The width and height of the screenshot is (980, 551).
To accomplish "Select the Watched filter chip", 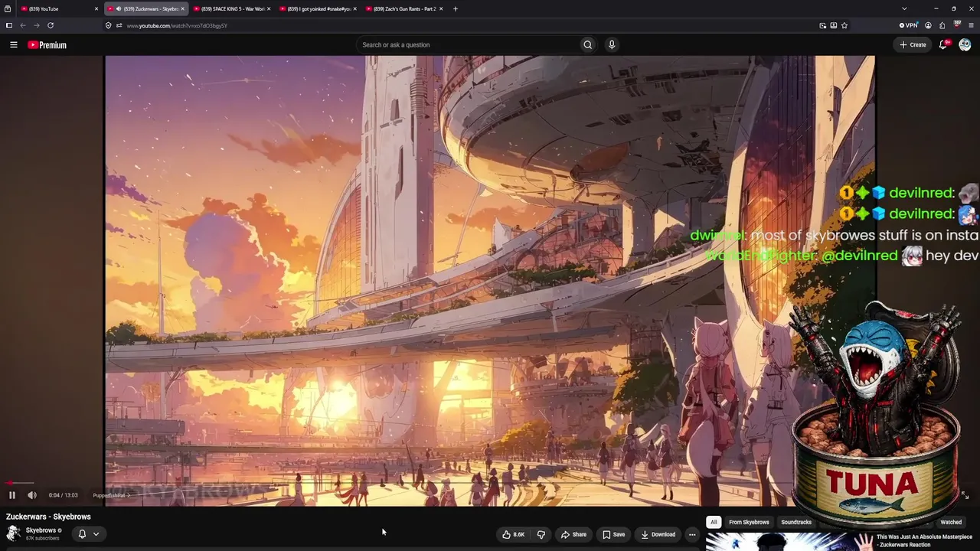I will pyautogui.click(x=951, y=522).
